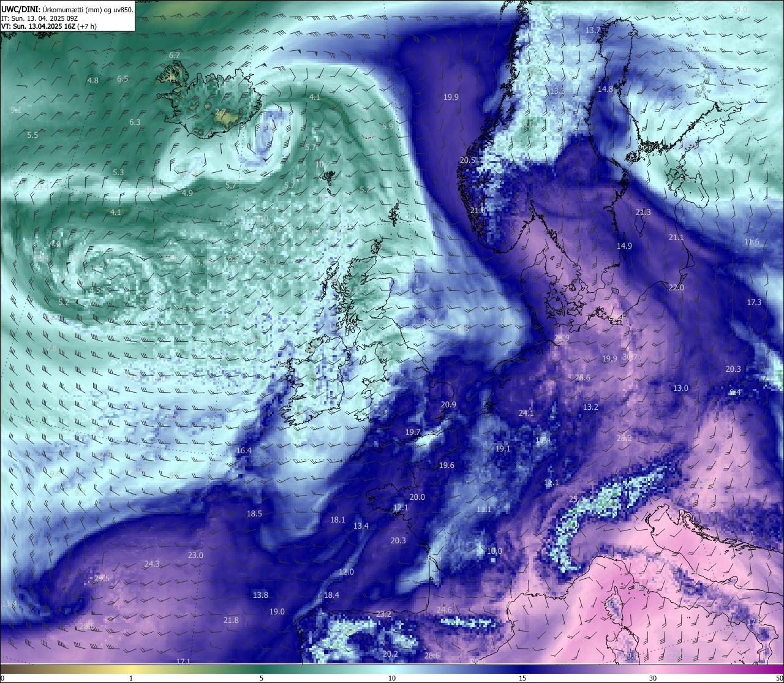The width and height of the screenshot is (784, 683).
Task: Click the 6.5 value near Iceland
Action: 123,78
